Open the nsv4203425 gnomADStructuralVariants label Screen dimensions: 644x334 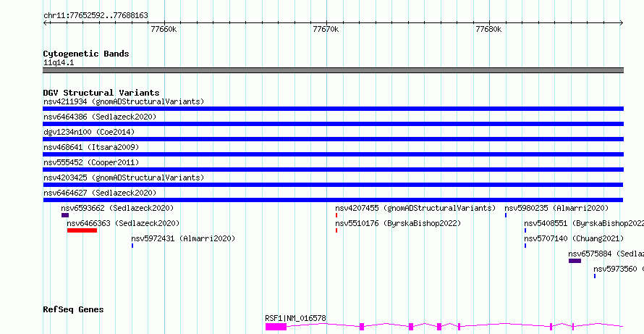pos(124,178)
